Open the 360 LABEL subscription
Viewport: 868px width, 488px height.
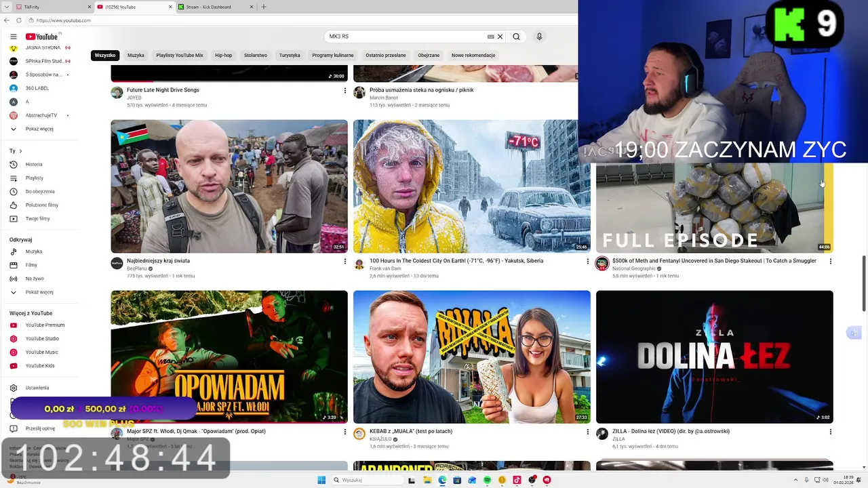(x=37, y=88)
